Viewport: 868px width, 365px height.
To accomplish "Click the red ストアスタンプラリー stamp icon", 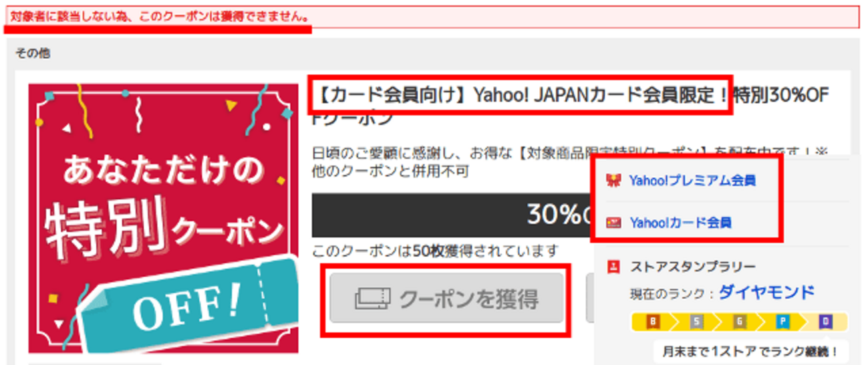I will coord(612,267).
